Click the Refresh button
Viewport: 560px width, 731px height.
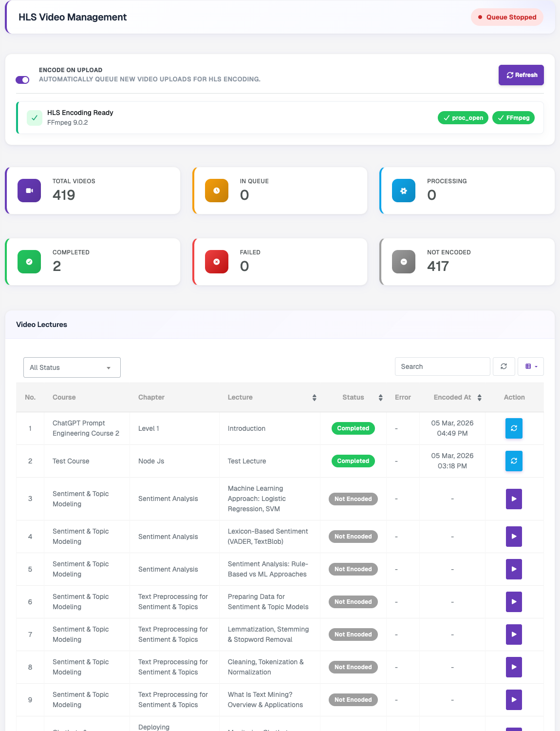click(x=521, y=75)
